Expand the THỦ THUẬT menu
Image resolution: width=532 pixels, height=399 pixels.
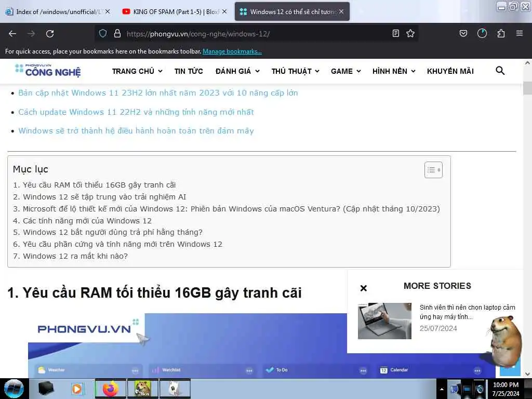pos(295,71)
